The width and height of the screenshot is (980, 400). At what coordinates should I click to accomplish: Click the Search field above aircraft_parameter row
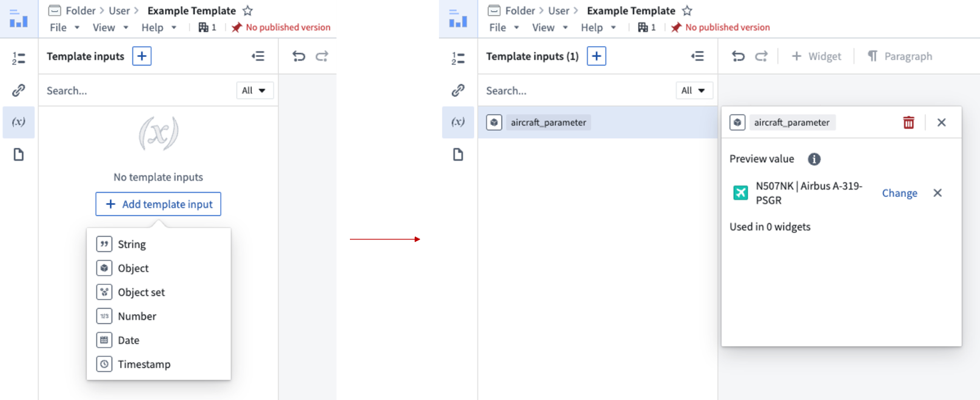click(x=578, y=90)
